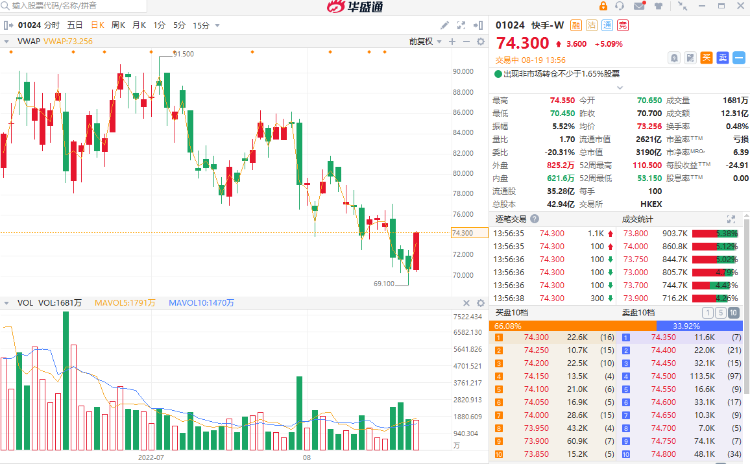The image size is (750, 464).
Task: Switch to 周K chart tab
Action: (118, 24)
